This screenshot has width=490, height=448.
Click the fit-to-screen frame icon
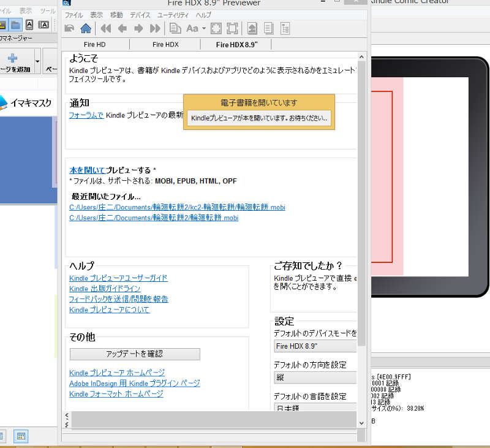tap(216, 28)
